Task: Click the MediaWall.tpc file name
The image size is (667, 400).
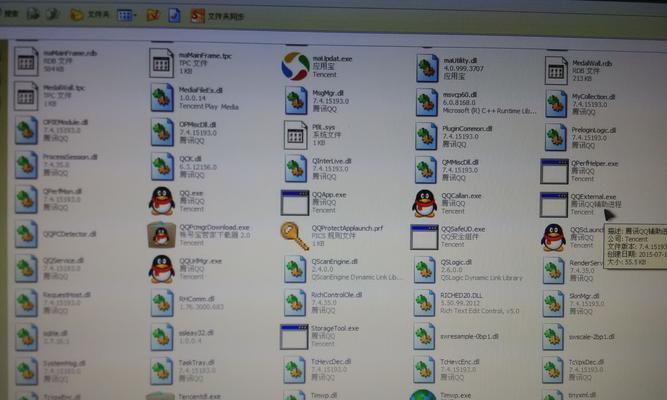Action: point(64,88)
